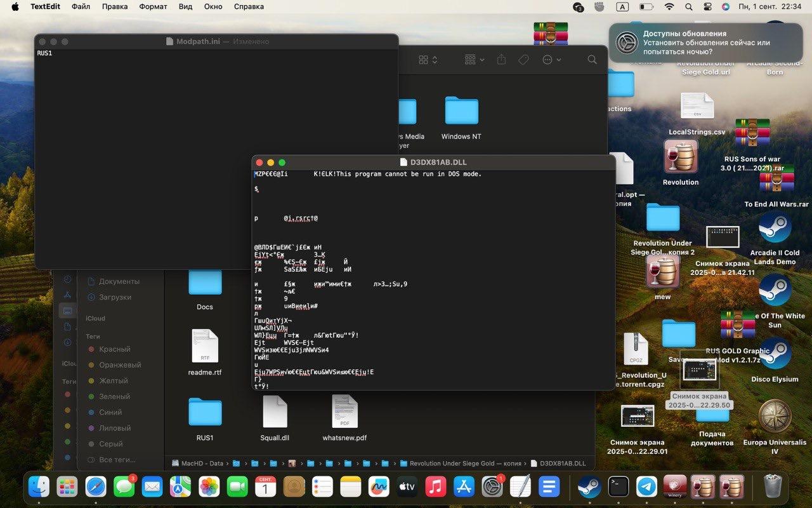Open Calendar app in the Dock
This screenshot has height=508, width=812.
265,487
